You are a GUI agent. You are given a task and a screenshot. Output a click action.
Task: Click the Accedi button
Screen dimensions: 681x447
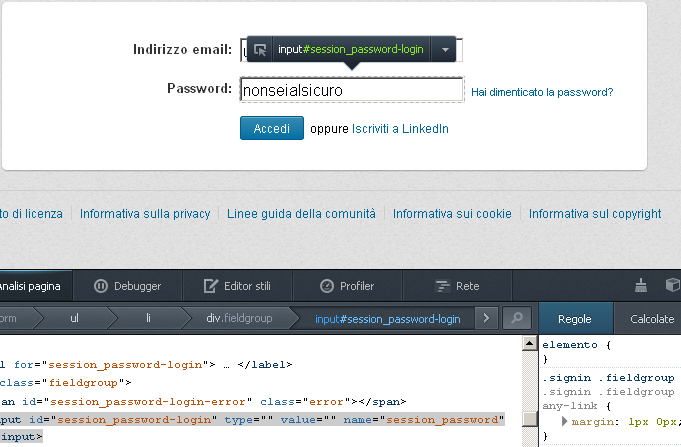[272, 128]
